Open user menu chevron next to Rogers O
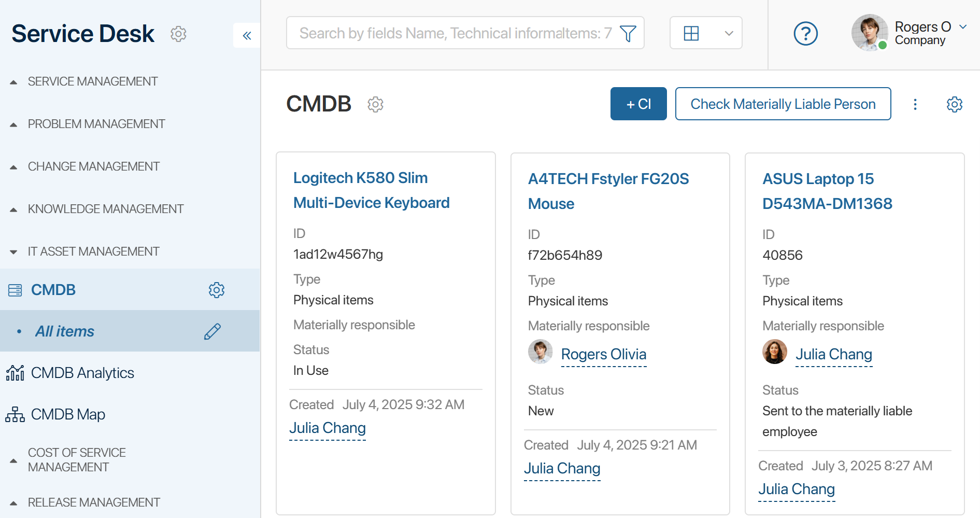This screenshot has width=980, height=518. (x=963, y=27)
